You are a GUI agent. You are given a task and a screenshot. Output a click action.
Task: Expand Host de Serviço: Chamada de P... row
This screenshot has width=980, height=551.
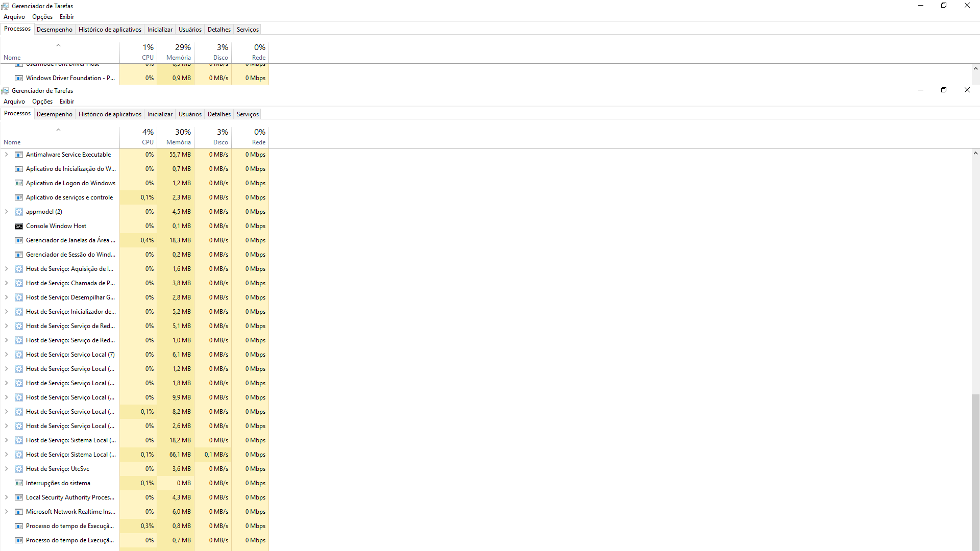(x=6, y=283)
